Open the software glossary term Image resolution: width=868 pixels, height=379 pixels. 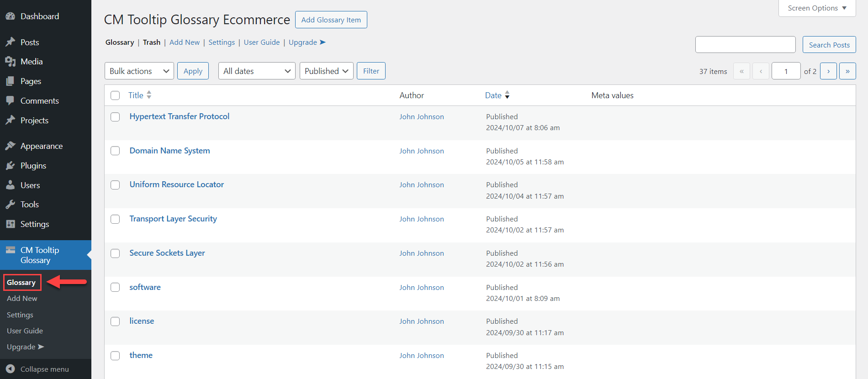click(x=145, y=287)
